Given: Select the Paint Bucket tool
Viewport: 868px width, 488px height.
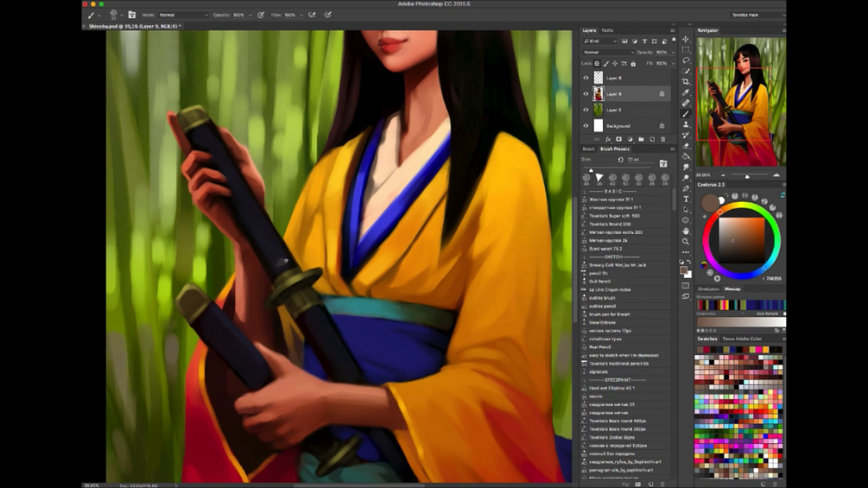Looking at the screenshot, I should 685,156.
